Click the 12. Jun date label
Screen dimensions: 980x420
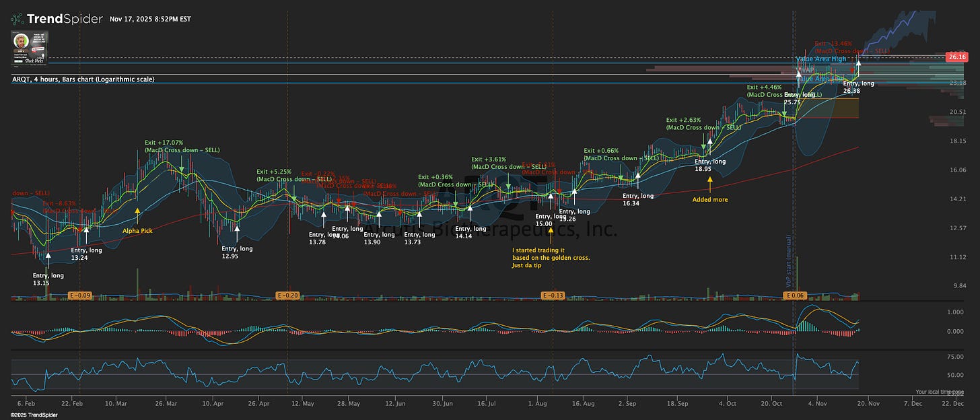point(394,403)
